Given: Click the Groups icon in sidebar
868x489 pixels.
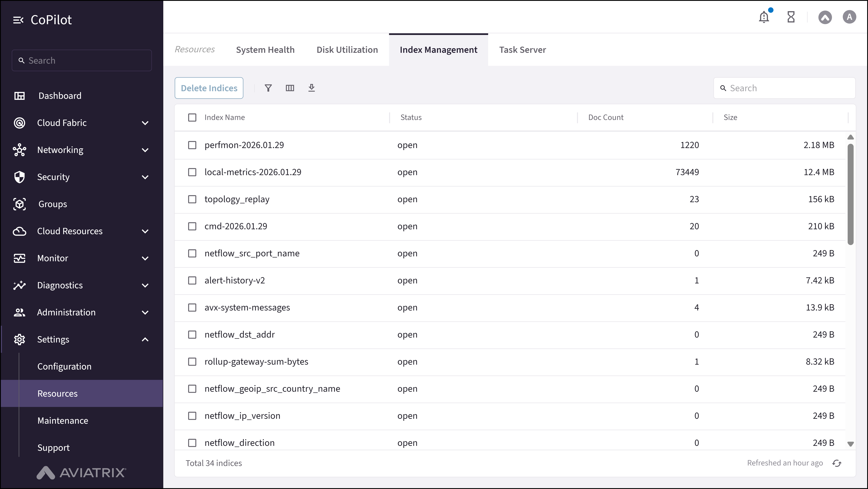Looking at the screenshot, I should coord(19,204).
